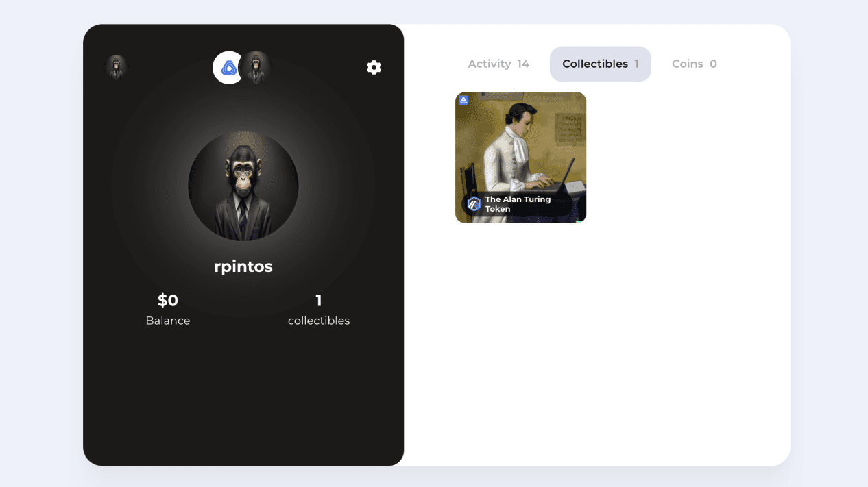Click The Alan Turing Token caption text

[518, 204]
